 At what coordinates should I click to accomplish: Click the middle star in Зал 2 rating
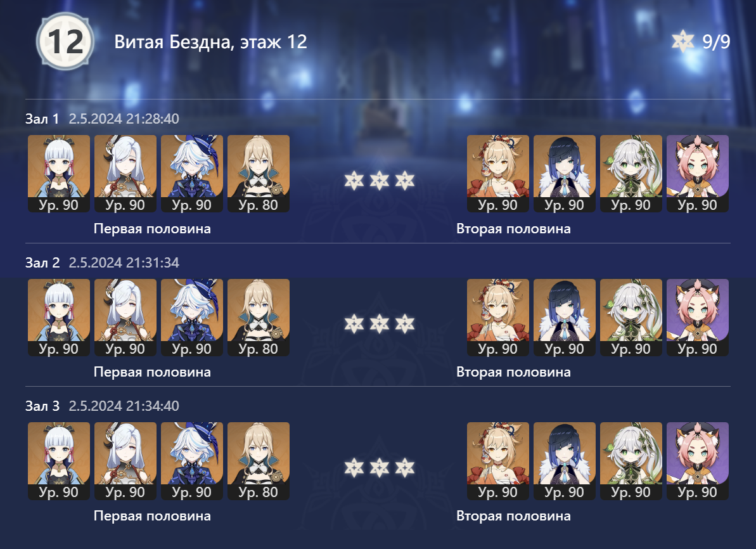(380, 324)
